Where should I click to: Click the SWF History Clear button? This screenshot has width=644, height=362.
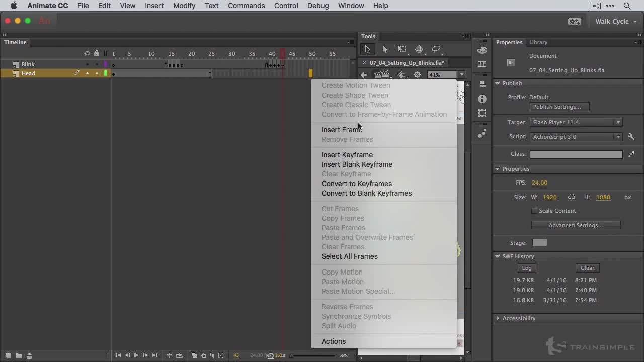click(587, 268)
